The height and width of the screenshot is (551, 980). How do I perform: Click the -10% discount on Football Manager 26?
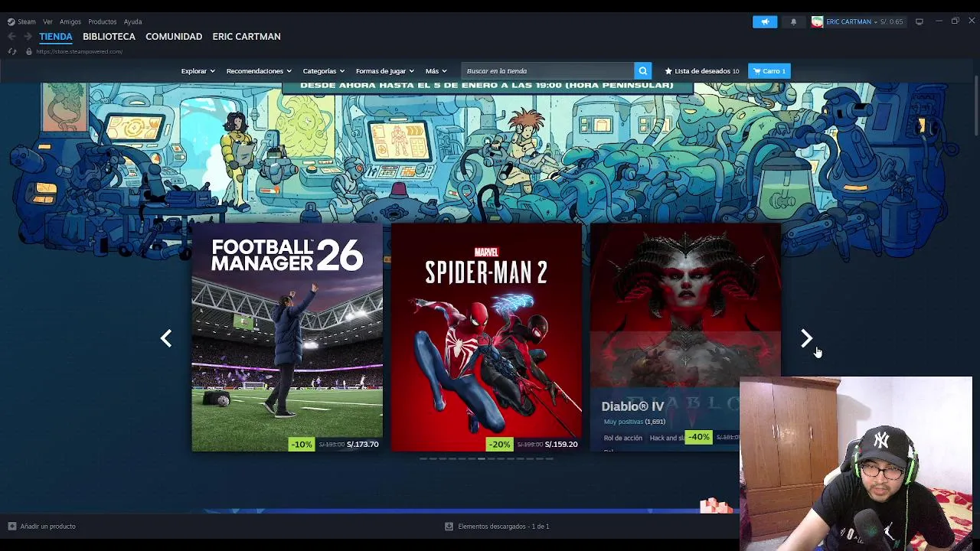point(302,444)
